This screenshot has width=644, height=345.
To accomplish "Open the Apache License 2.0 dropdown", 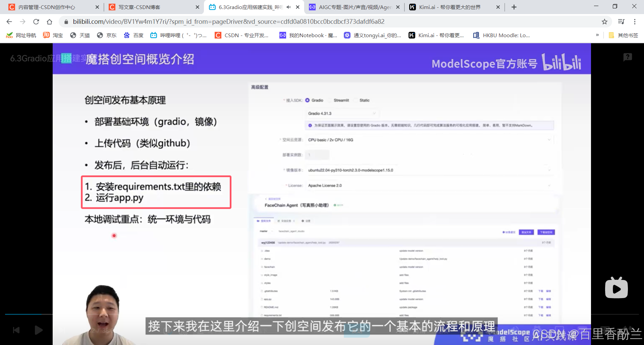I will click(x=429, y=185).
